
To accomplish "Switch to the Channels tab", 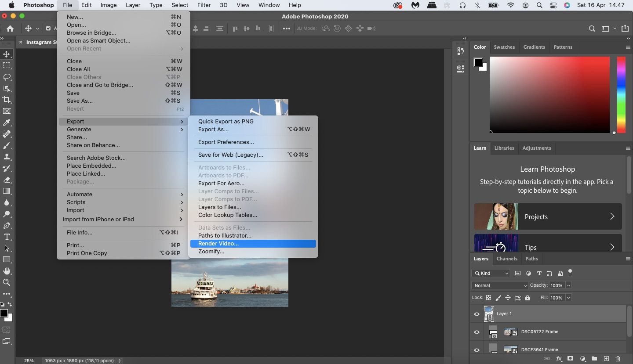I will point(507,259).
